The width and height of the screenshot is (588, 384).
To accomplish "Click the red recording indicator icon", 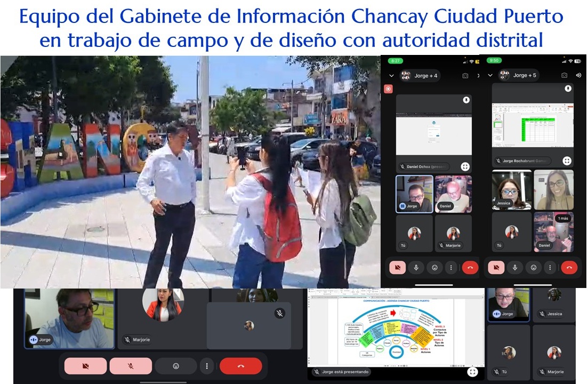I will point(388,89).
